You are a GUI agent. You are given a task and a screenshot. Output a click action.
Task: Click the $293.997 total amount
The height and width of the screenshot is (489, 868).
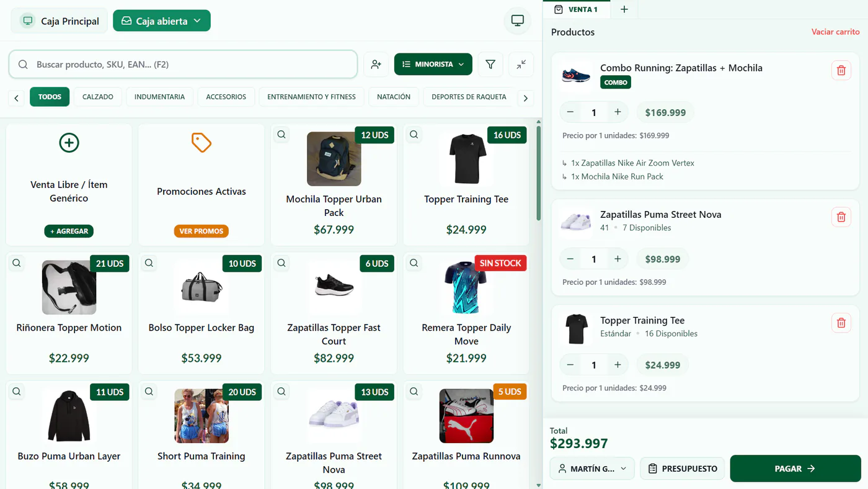click(578, 443)
